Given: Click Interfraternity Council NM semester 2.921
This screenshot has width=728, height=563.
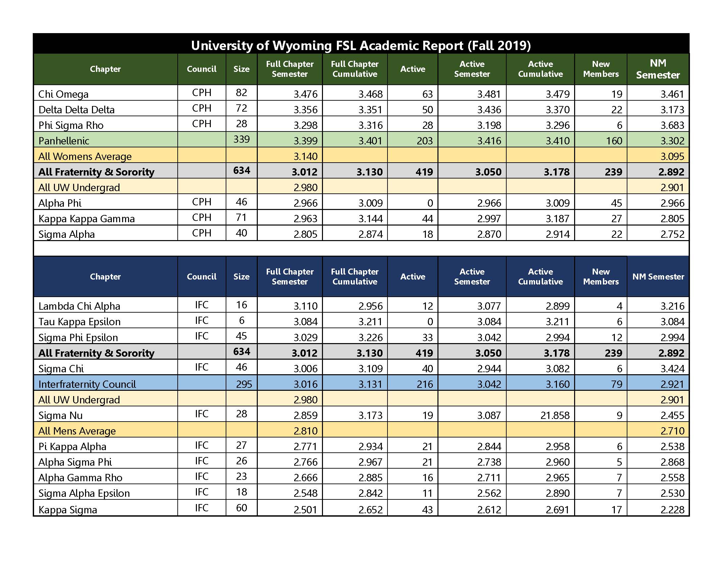Looking at the screenshot, I should click(x=672, y=384).
